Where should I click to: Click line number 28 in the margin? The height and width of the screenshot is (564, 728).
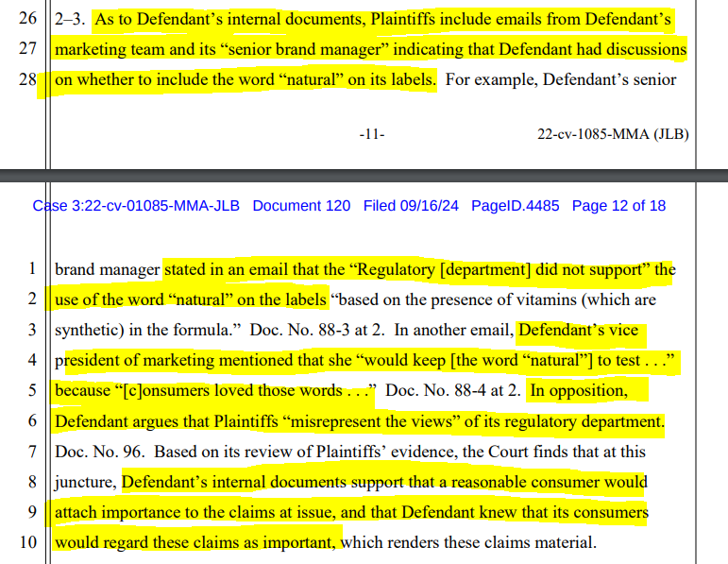pos(27,79)
